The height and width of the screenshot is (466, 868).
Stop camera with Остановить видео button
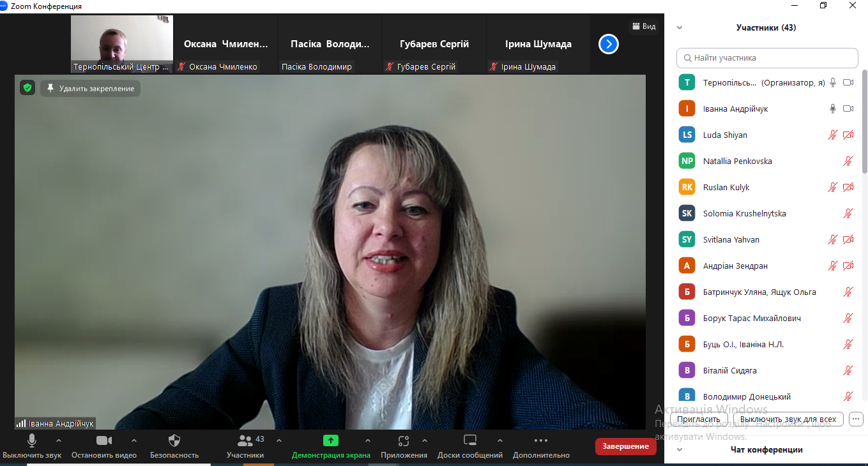[x=104, y=446]
